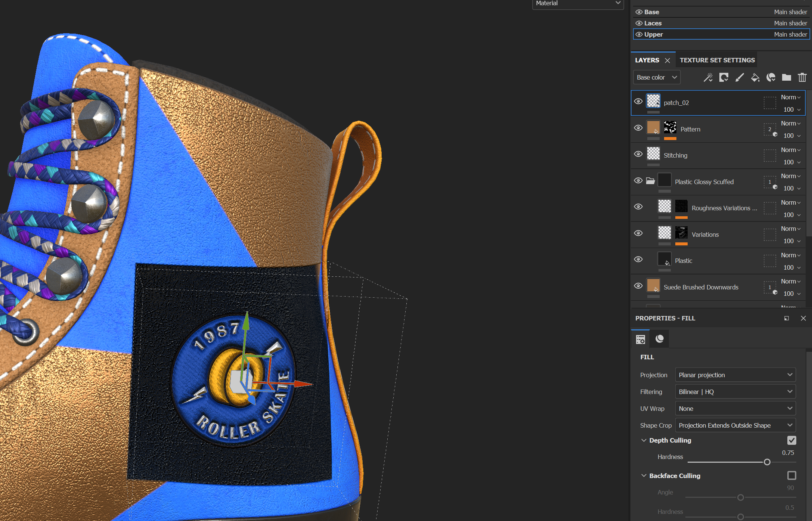Open the Projection dropdown set to Planar projection
812x521 pixels.
[735, 375]
